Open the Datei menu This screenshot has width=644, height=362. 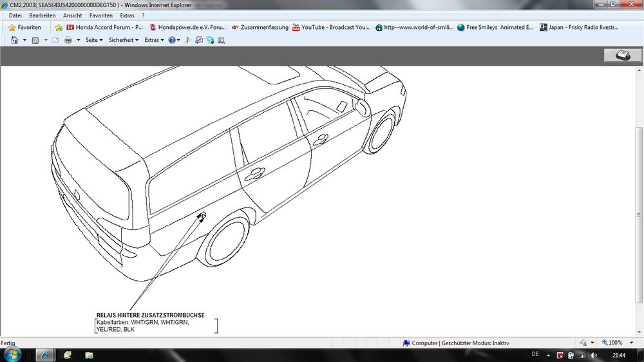click(x=15, y=15)
